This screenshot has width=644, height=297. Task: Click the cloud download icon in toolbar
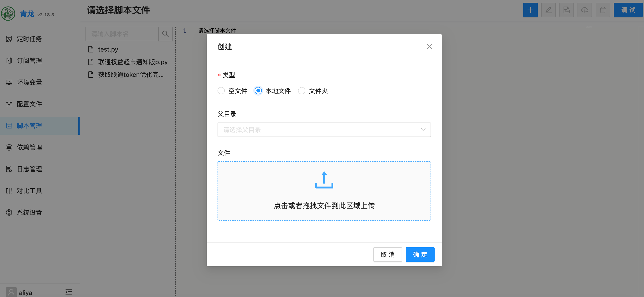pyautogui.click(x=585, y=10)
